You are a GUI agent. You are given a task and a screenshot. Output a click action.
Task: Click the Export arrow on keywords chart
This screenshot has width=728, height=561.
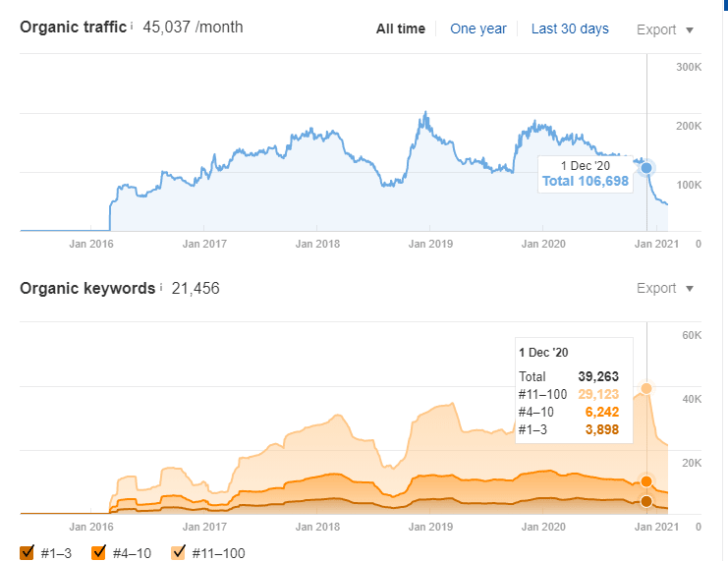[690, 289]
